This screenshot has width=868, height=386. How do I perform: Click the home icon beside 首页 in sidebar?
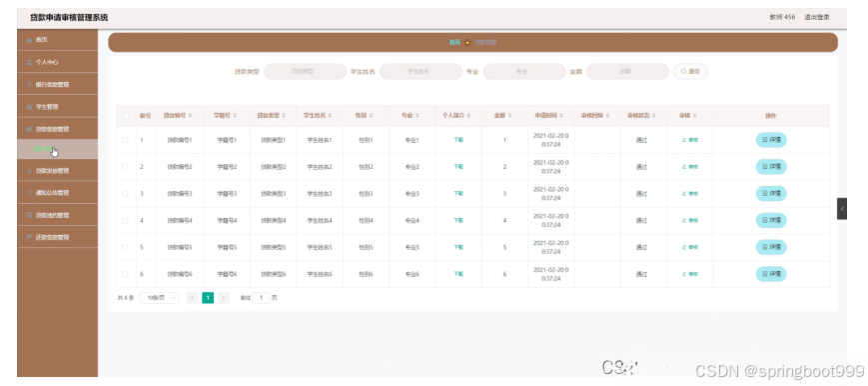(29, 40)
